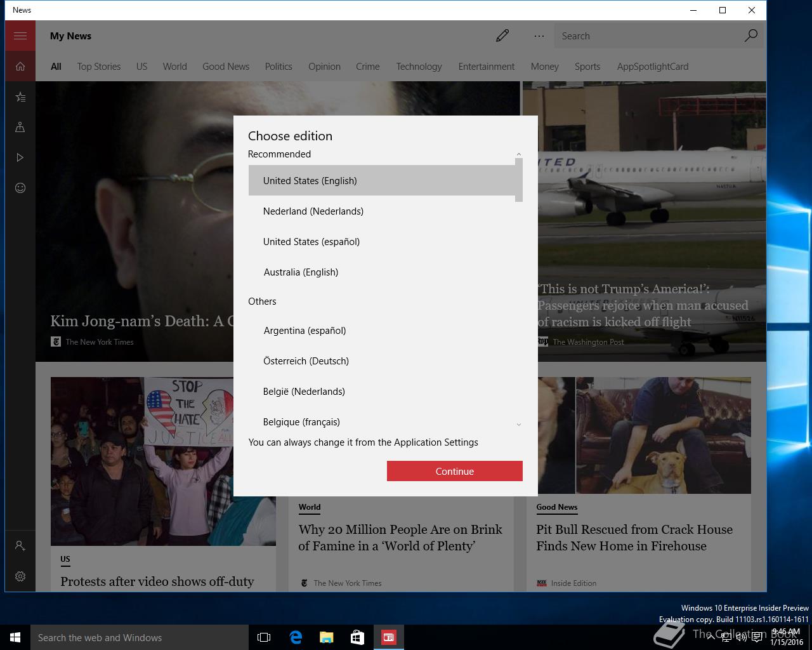Click the US category label on card
Viewport: 812px width, 650px height.
coord(65,559)
